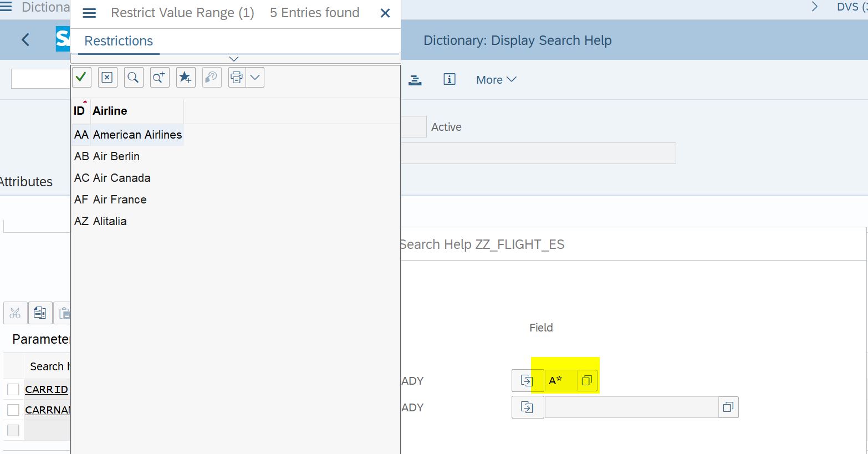Toggle the reject X icon in the restrictions toolbar
Screen dimensions: 868x454
click(107, 77)
